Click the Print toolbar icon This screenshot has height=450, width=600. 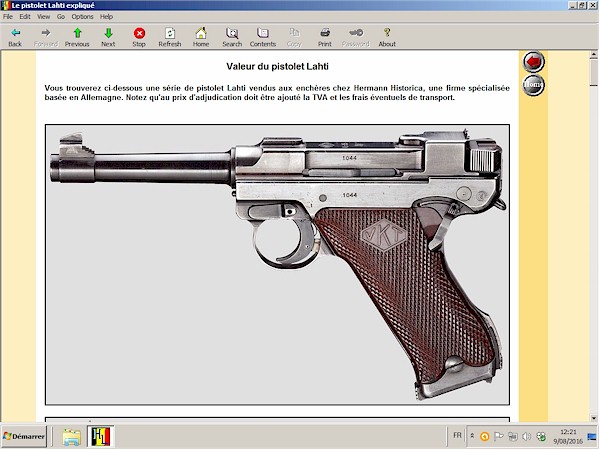325,33
